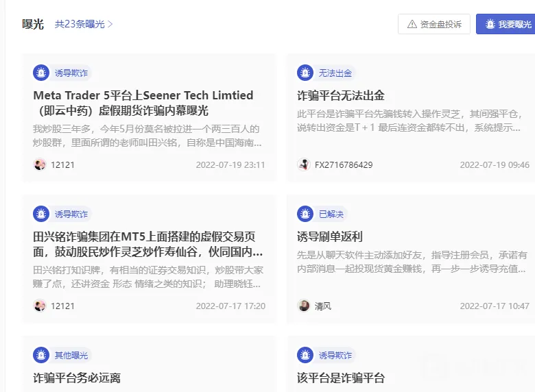Select the 已解决 tag
This screenshot has width=535, height=392.
pos(331,214)
